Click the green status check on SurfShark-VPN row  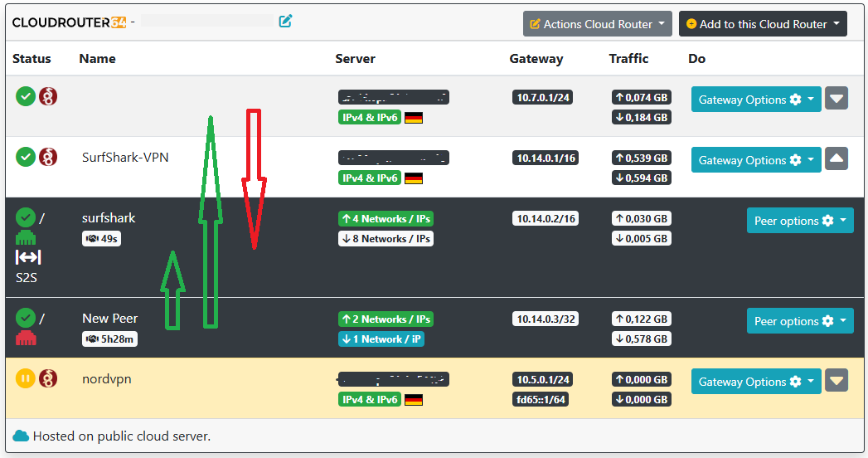(x=26, y=157)
